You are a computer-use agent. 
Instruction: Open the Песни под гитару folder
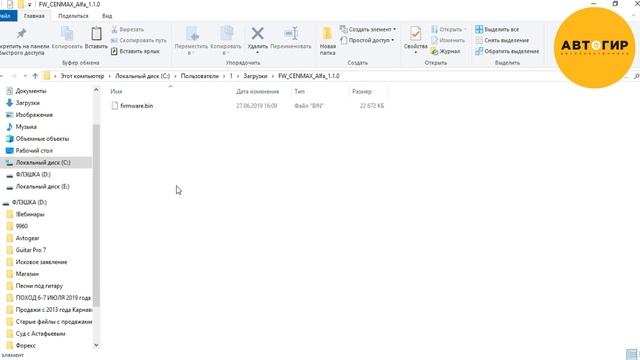point(39,286)
